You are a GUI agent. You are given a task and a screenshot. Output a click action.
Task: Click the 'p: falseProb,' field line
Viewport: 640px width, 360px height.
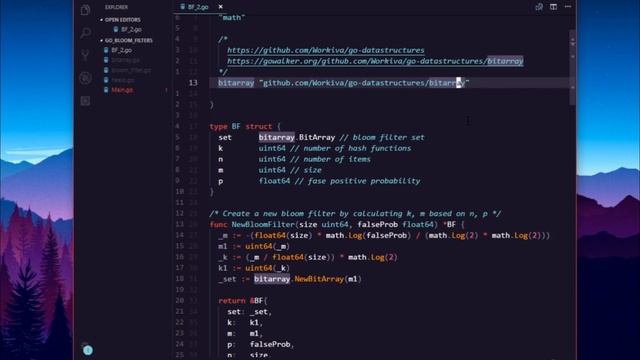(x=261, y=344)
